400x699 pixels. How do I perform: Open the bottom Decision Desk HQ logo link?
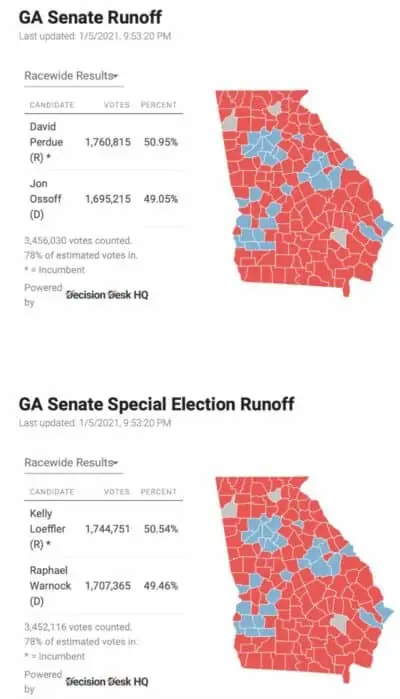(x=107, y=682)
